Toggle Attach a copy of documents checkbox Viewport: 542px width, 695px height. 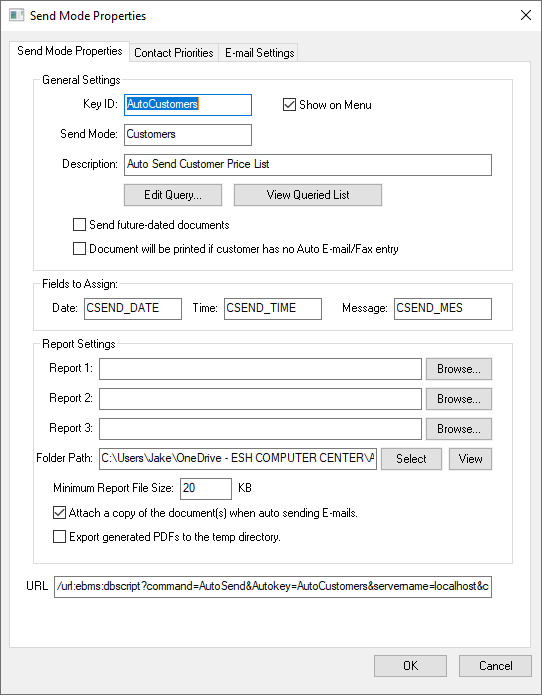click(59, 513)
